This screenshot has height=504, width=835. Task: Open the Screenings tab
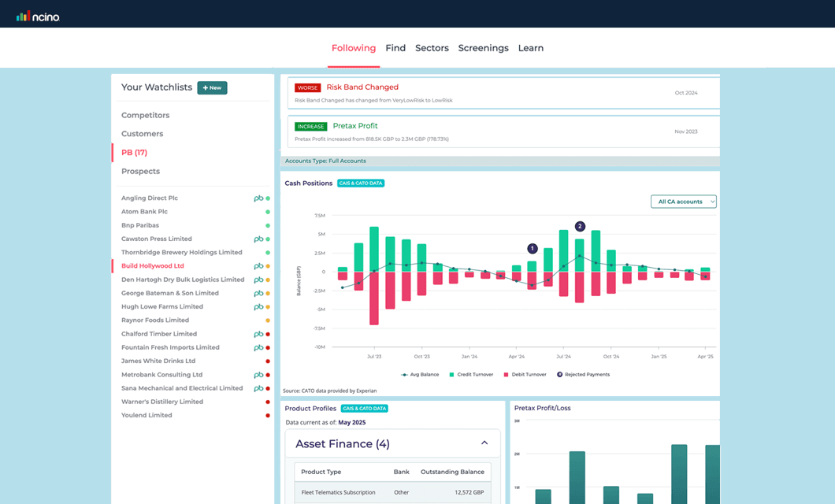point(483,48)
